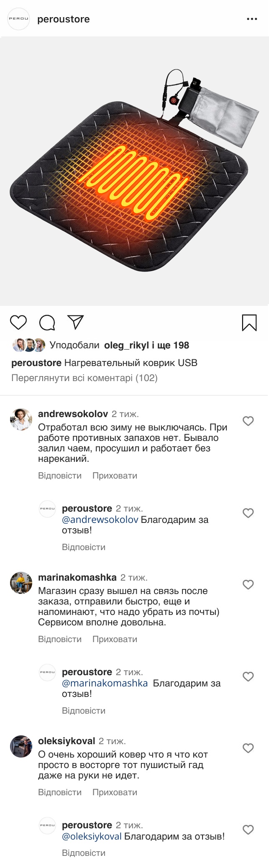Like peroustore's reply to marinakomashka
This screenshot has height=868, width=269.
click(x=248, y=676)
